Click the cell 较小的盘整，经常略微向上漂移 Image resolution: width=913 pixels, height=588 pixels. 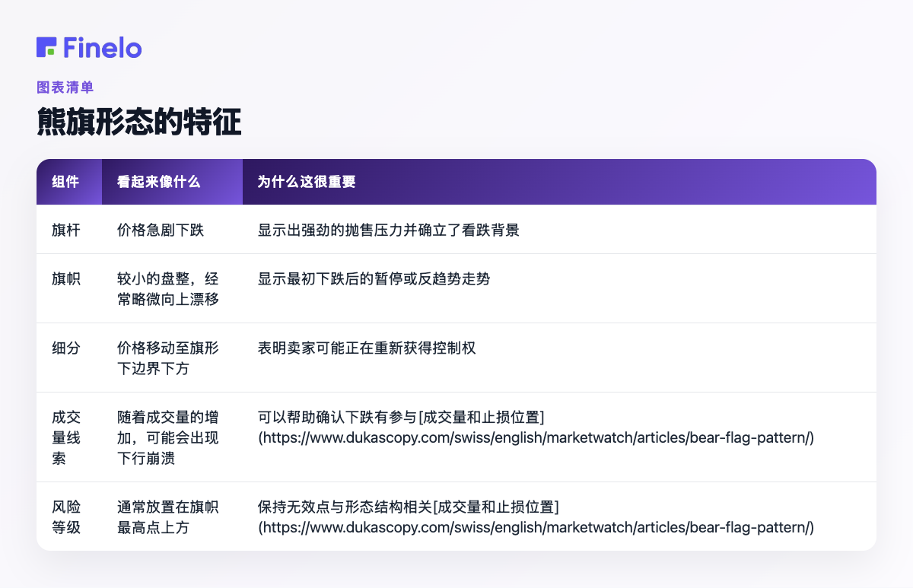point(172,288)
